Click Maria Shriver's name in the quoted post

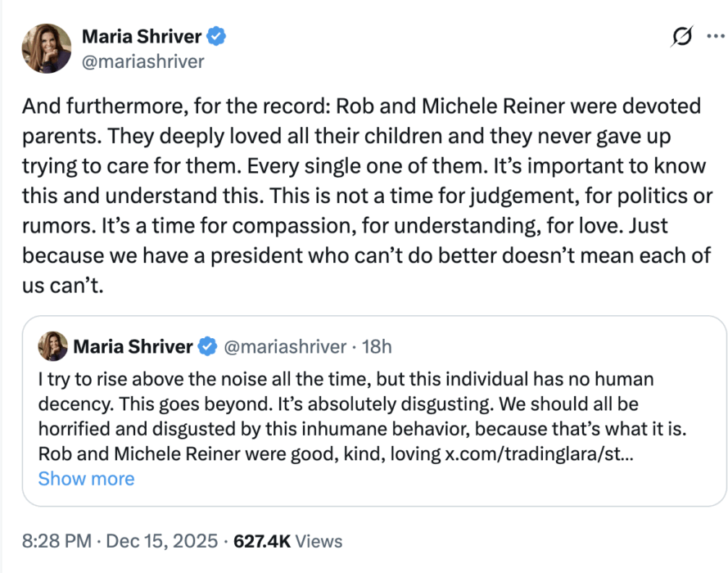[133, 347]
